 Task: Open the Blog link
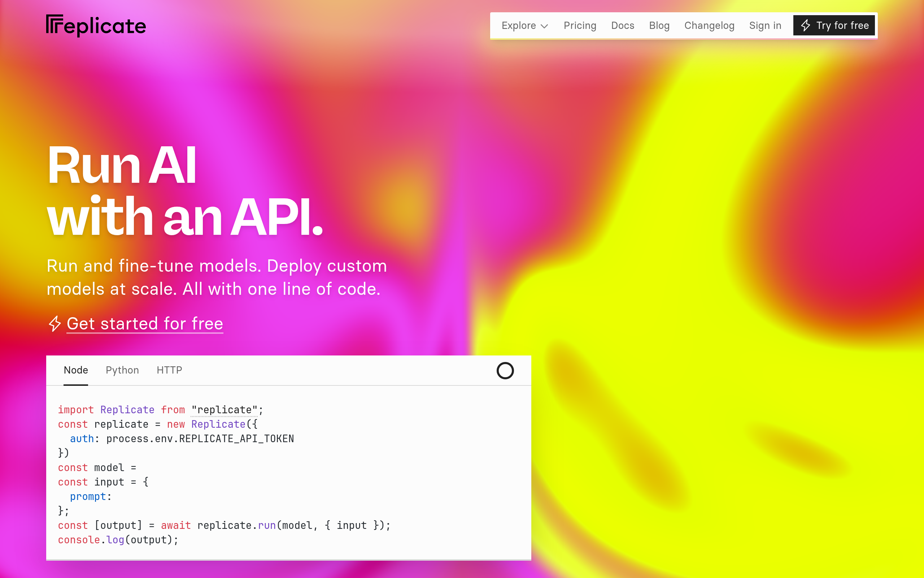pos(659,26)
